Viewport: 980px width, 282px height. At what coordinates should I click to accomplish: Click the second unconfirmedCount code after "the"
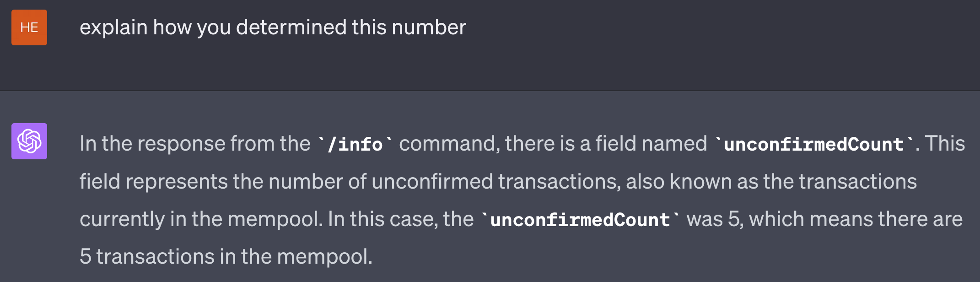(x=580, y=220)
